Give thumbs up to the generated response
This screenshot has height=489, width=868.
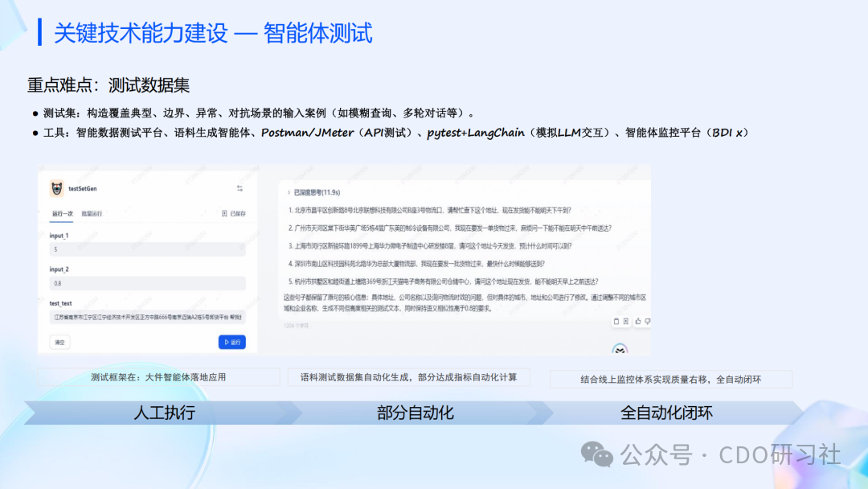pos(637,321)
